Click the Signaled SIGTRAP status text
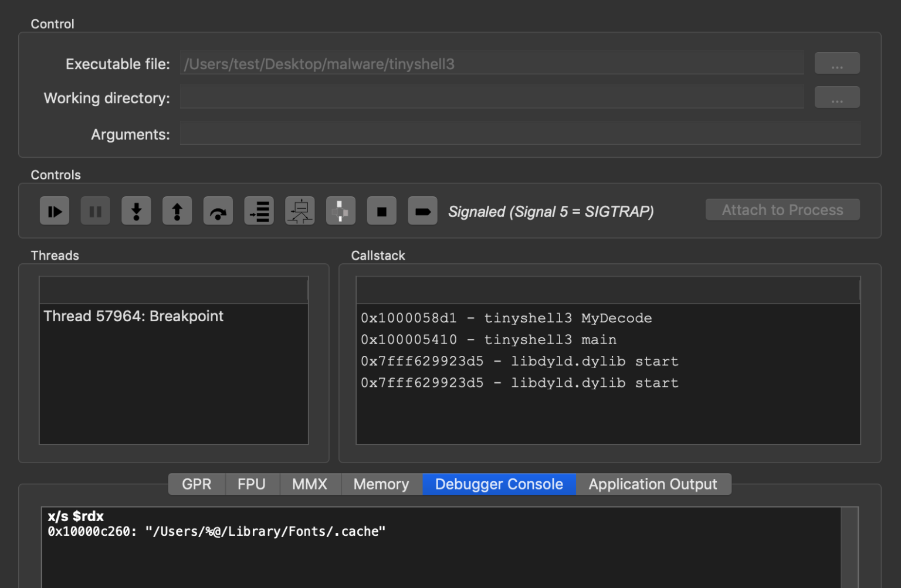The width and height of the screenshot is (901, 588). pyautogui.click(x=551, y=212)
